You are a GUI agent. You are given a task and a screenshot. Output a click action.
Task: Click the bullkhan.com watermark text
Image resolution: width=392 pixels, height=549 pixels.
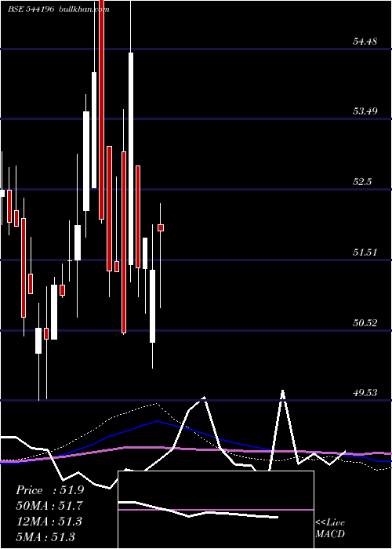pyautogui.click(x=85, y=9)
